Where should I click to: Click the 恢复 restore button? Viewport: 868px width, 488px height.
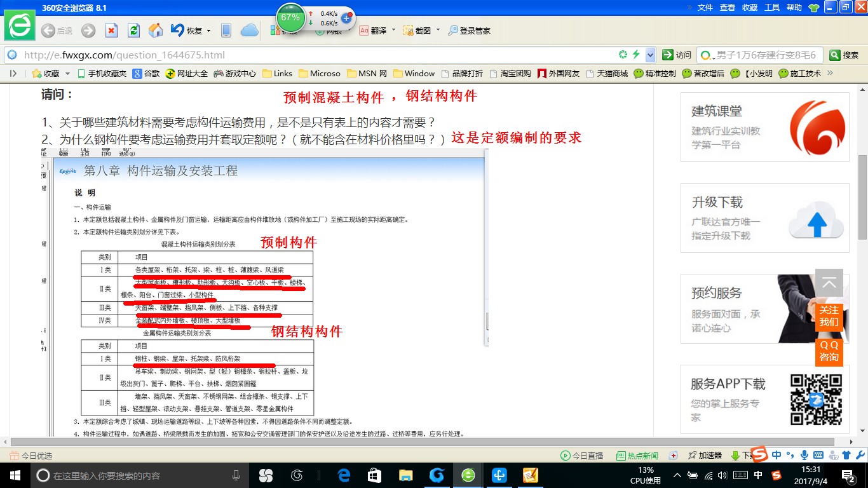186,30
